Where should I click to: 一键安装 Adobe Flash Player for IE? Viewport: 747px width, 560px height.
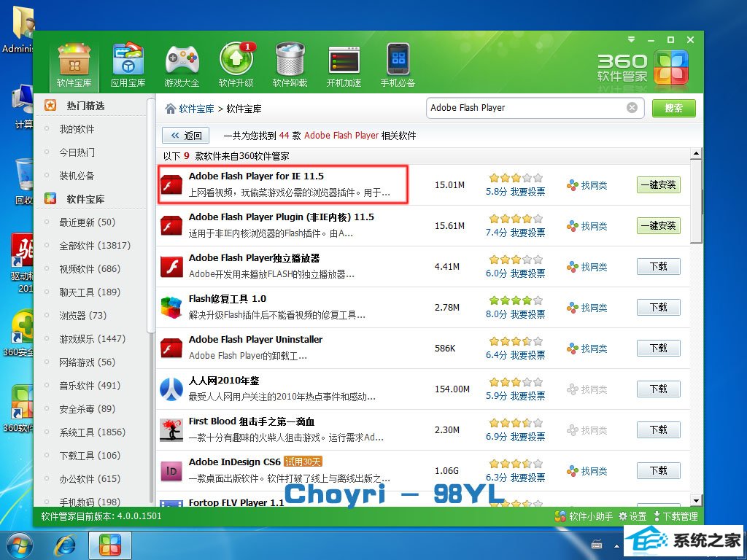[x=659, y=184]
